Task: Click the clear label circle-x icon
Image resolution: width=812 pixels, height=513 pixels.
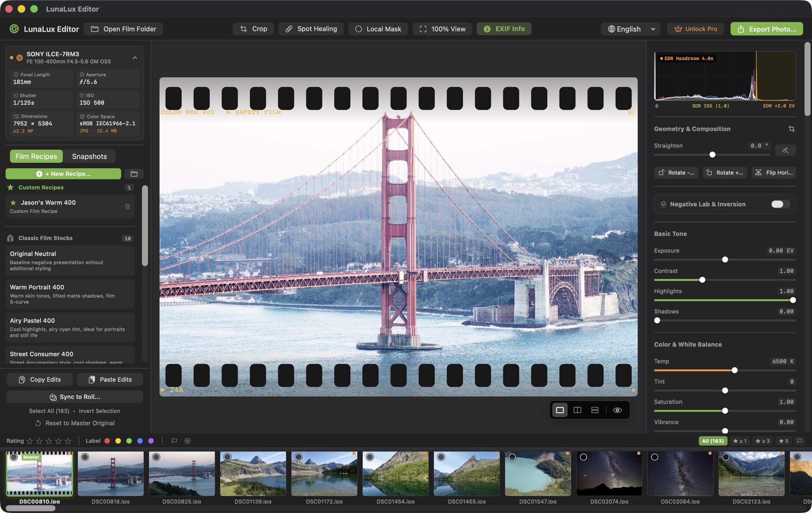Action: [188, 441]
